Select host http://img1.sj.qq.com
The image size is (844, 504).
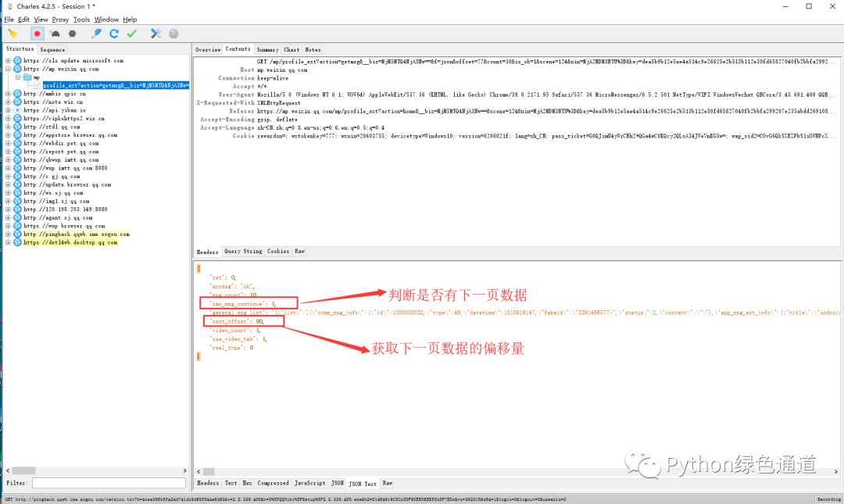(x=56, y=201)
